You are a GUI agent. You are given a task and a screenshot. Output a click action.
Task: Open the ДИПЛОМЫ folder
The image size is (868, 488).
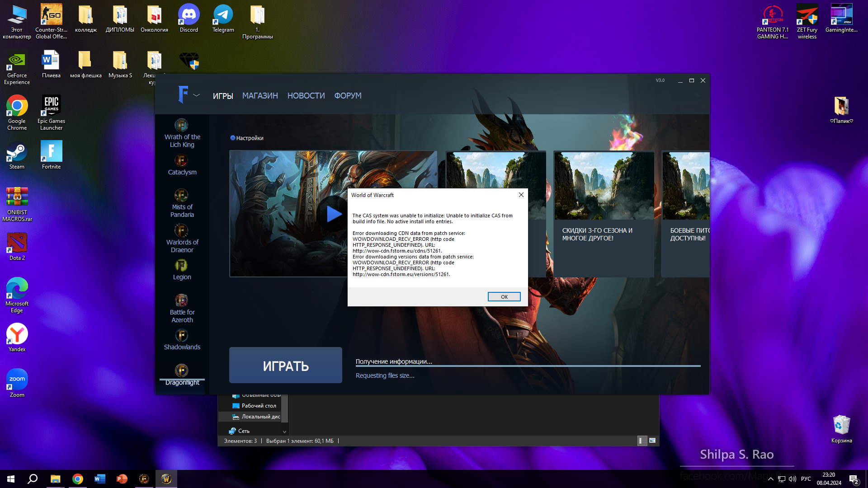click(120, 19)
